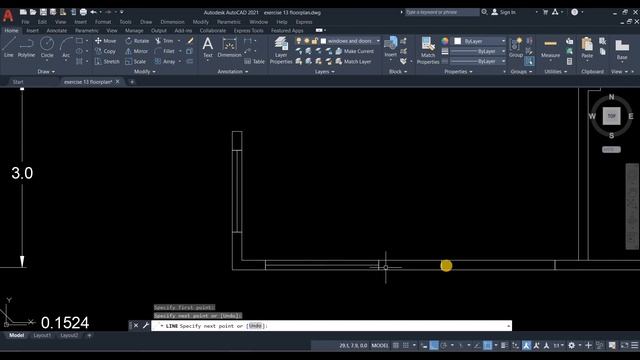Click the Scale tool
Image resolution: width=640 pixels, height=360 pixels.
tap(136, 62)
